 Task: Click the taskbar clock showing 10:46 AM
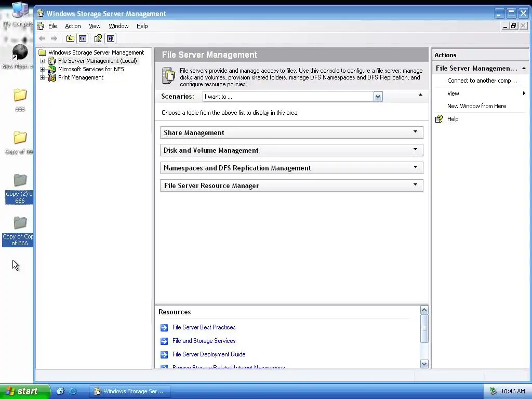[x=513, y=391]
